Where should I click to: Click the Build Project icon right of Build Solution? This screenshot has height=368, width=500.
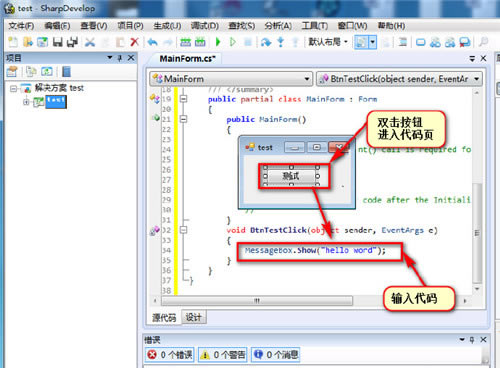(x=200, y=42)
